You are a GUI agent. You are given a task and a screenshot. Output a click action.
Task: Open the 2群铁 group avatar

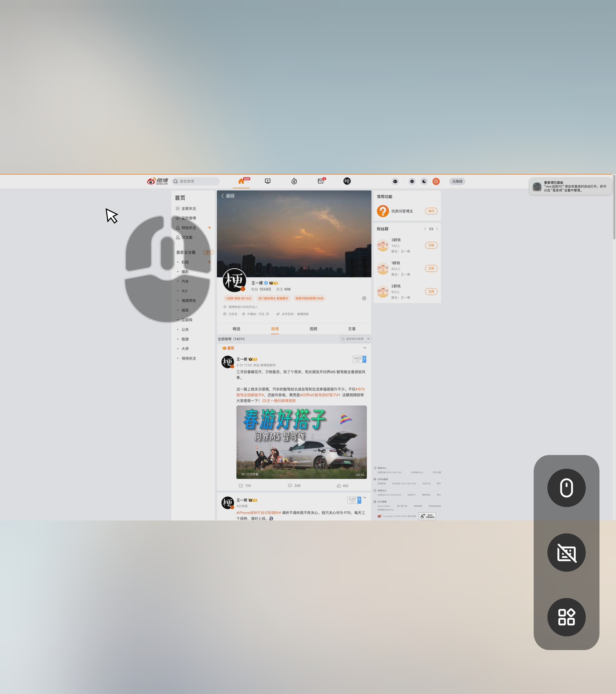pyautogui.click(x=382, y=292)
